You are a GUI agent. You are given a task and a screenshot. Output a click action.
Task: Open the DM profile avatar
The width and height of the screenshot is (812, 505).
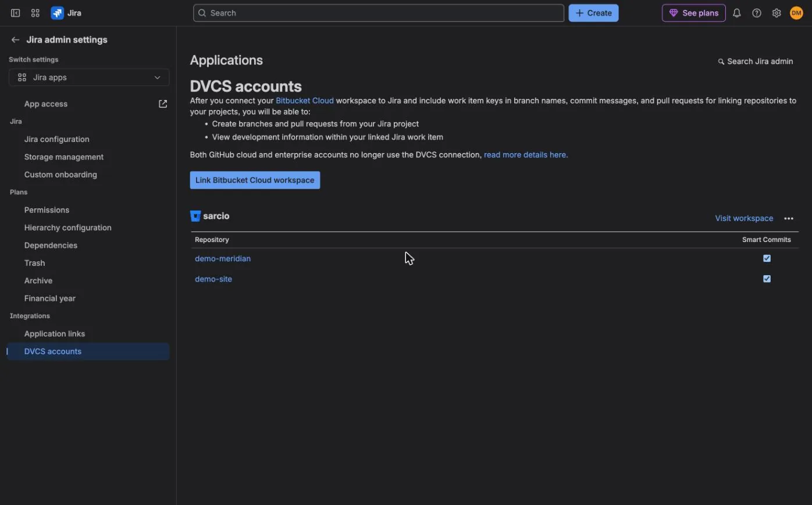[796, 13]
